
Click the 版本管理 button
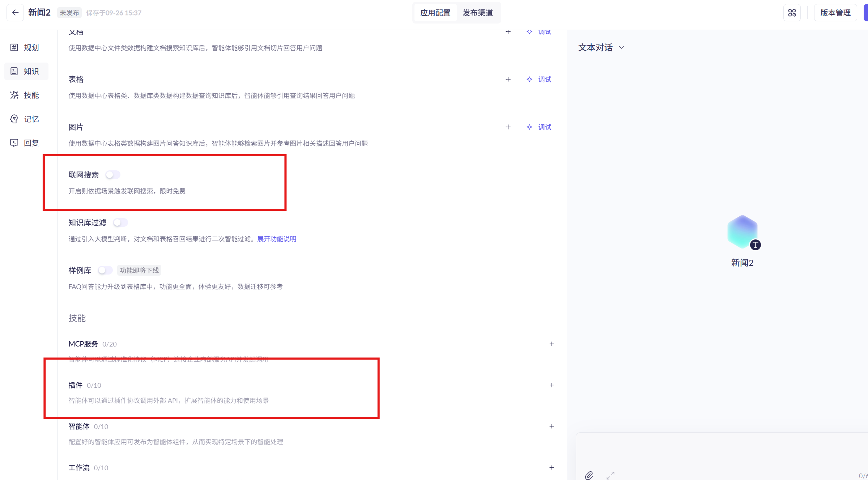point(835,13)
